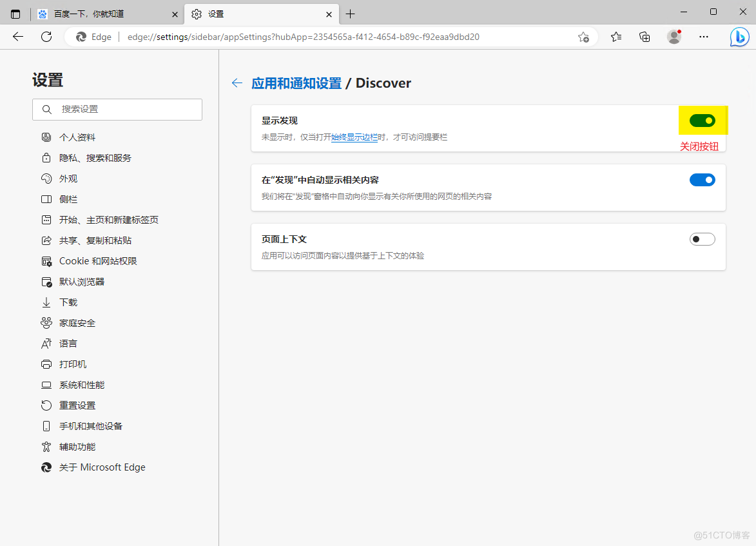Viewport: 756px width, 546px height.
Task: Open the Settings and more ellipsis menu
Action: click(x=704, y=37)
